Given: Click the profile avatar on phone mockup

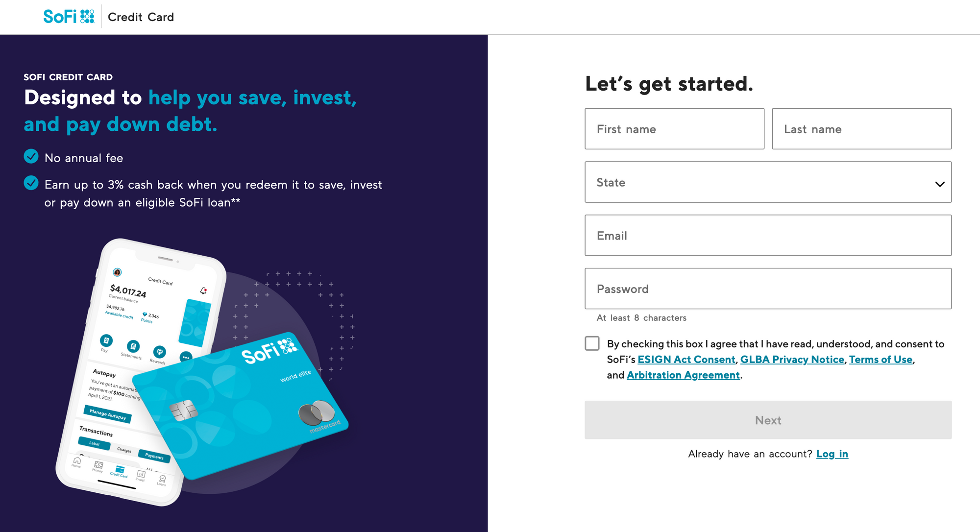Looking at the screenshot, I should coord(117,272).
